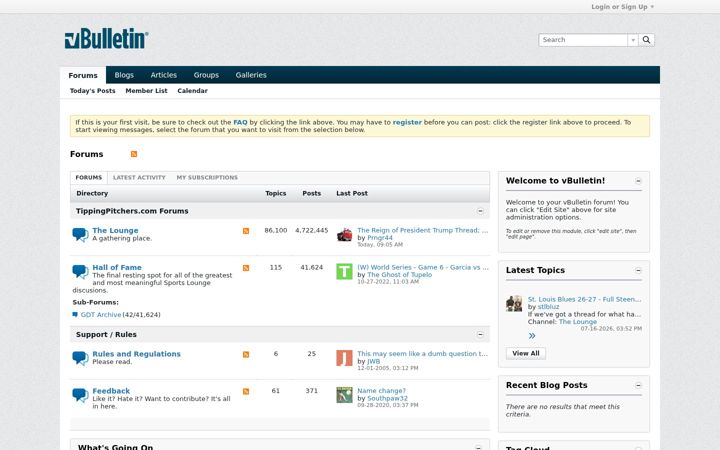View The Ghost of Tupelo's profile
This screenshot has width=720, height=450.
[399, 275]
